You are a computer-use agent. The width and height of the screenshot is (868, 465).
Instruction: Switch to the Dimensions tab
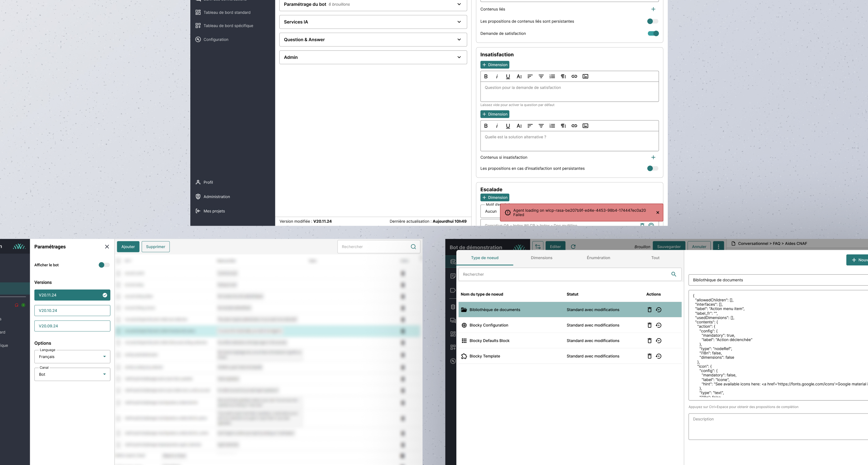tap(542, 258)
